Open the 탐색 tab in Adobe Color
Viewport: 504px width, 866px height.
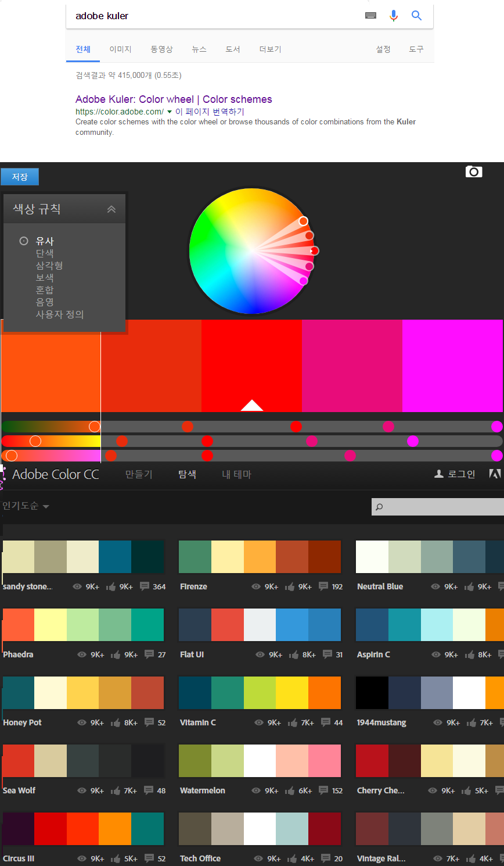pos(188,474)
